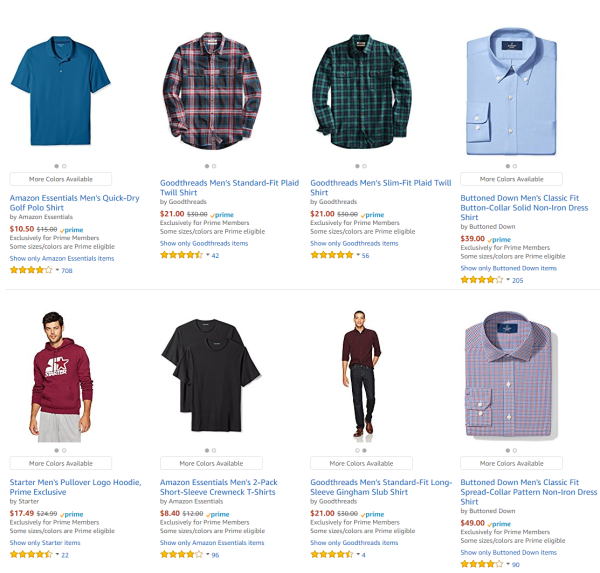Image resolution: width=600 pixels, height=573 pixels.
Task: Open the 90 reviews count link
Action: point(516,564)
